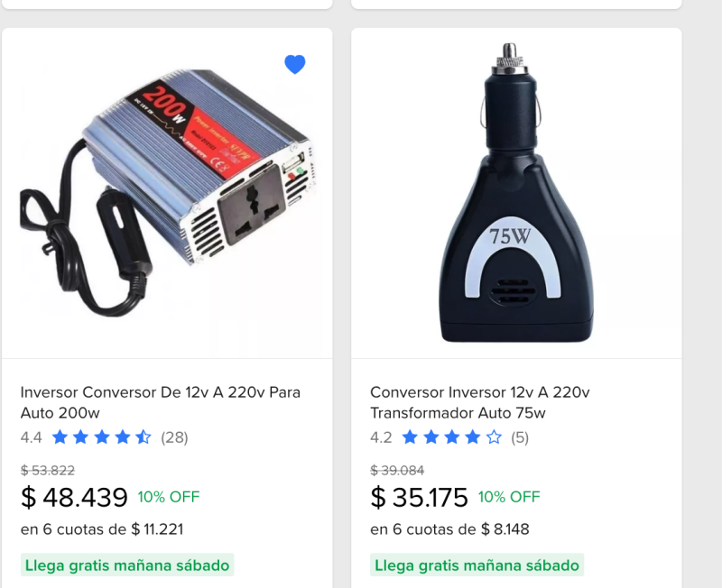Viewport: 722px width, 588px height.
Task: Click the 10% OFF label beside $ 35.175
Action: (x=509, y=497)
